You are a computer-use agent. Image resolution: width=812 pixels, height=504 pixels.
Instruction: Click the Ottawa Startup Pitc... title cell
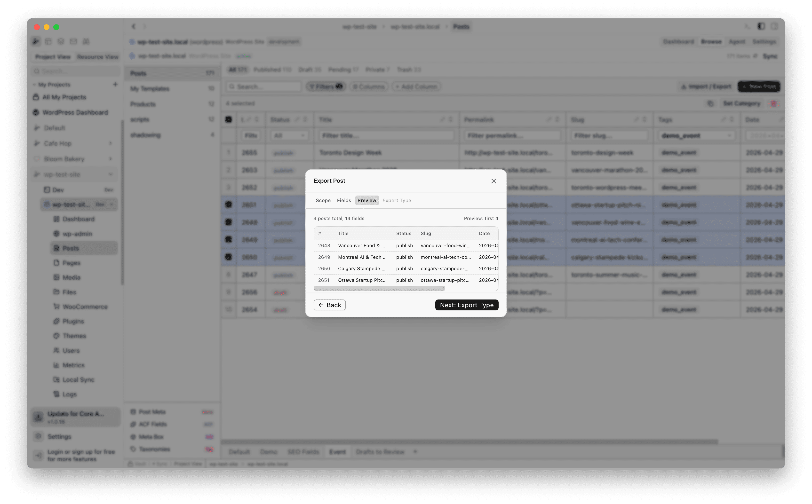[362, 280]
